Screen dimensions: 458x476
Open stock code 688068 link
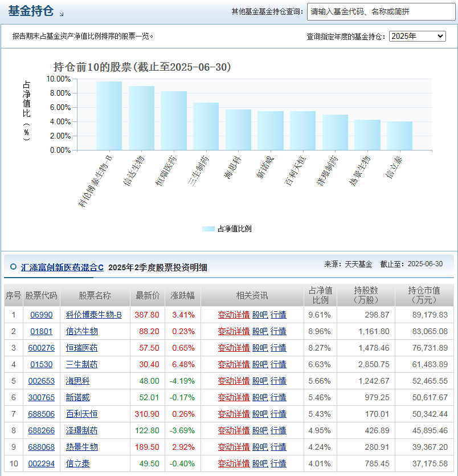[41, 447]
